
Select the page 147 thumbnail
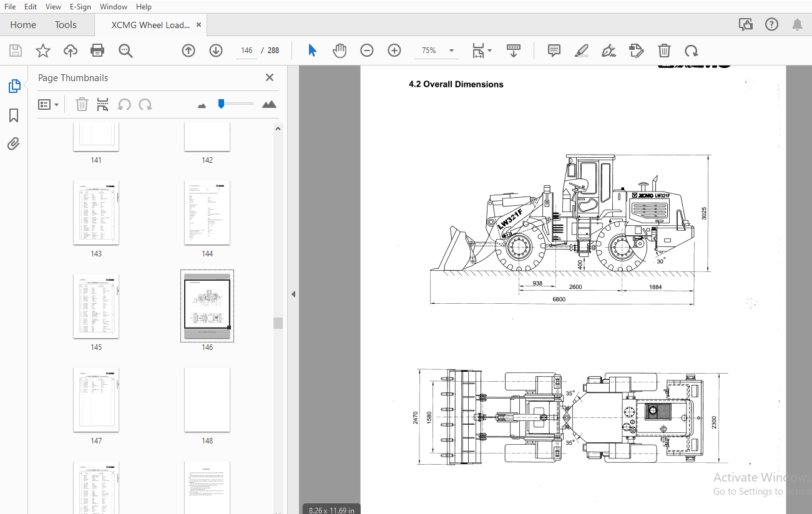click(96, 400)
